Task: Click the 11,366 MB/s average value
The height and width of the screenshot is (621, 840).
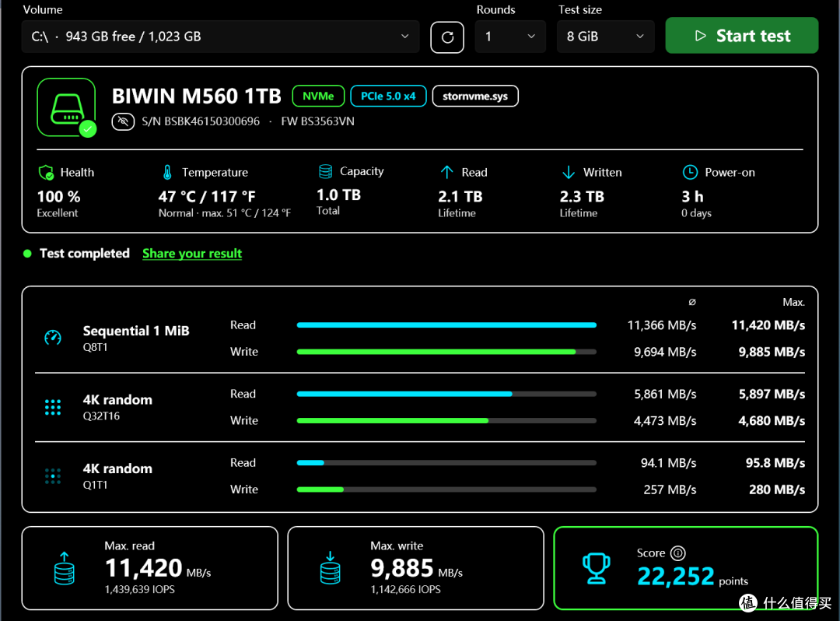Action: (662, 325)
